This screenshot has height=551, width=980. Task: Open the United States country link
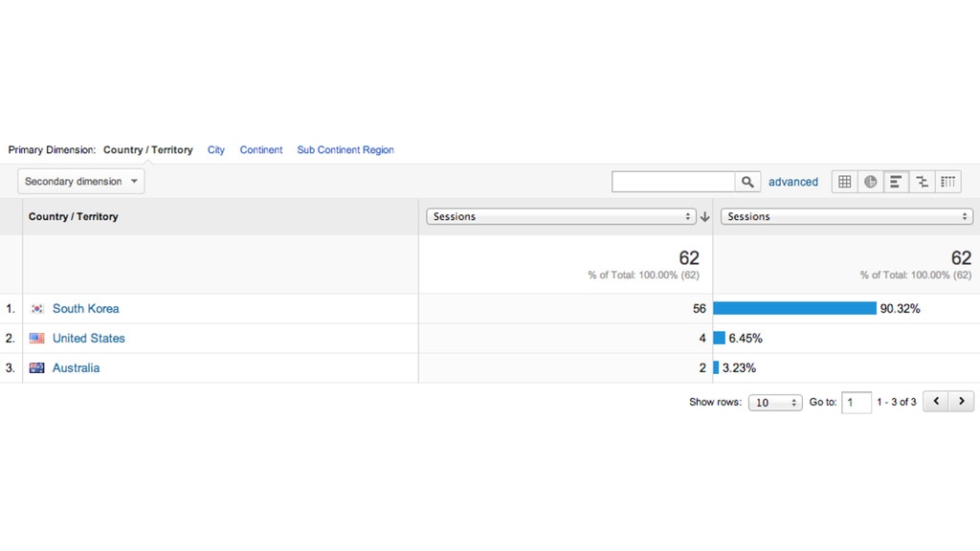point(89,338)
